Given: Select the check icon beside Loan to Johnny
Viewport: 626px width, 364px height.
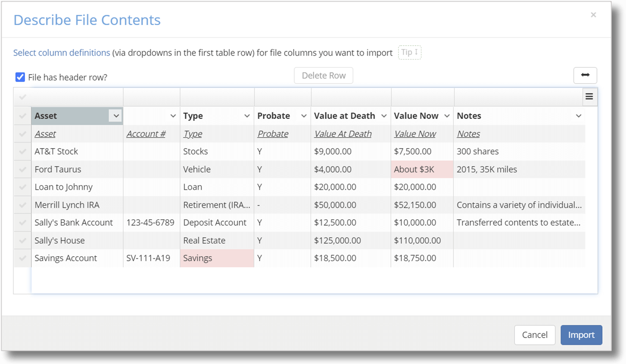Looking at the screenshot, I should (x=22, y=187).
